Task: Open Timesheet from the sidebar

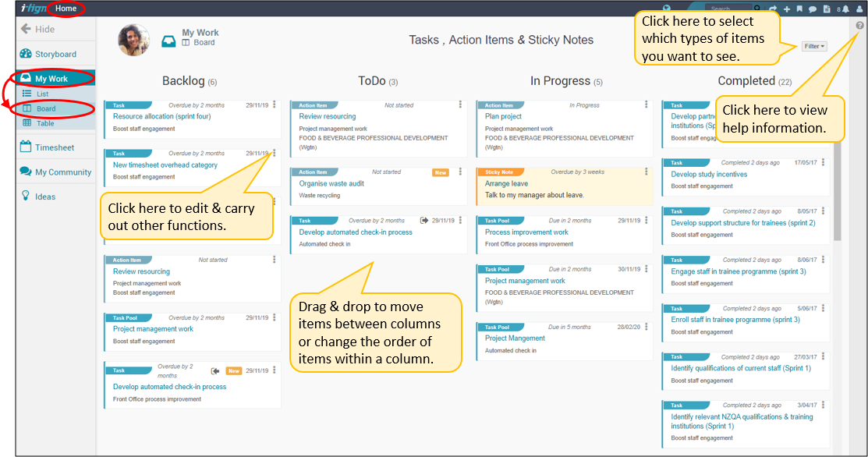Action: point(54,147)
